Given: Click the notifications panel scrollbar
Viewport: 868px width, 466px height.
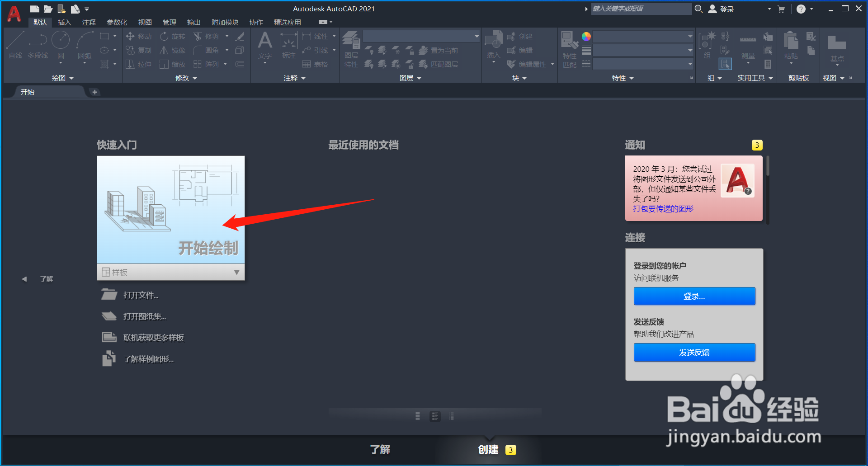Looking at the screenshot, I should pos(768,166).
